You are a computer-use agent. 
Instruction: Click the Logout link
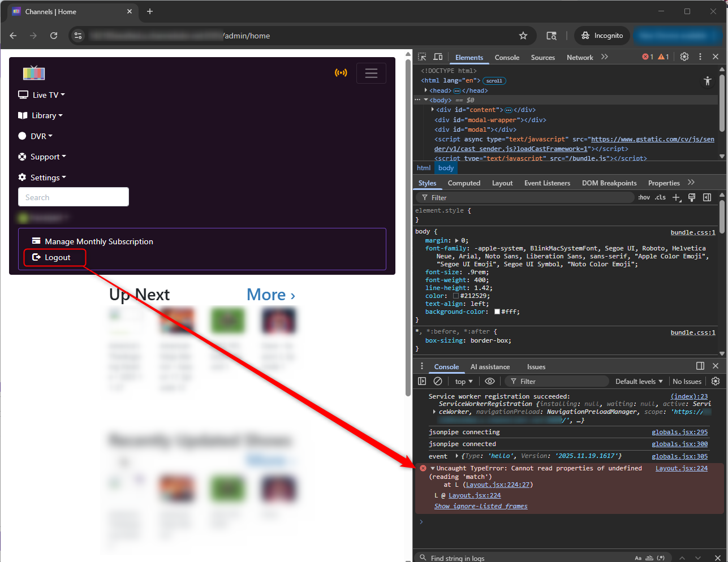[x=57, y=257]
